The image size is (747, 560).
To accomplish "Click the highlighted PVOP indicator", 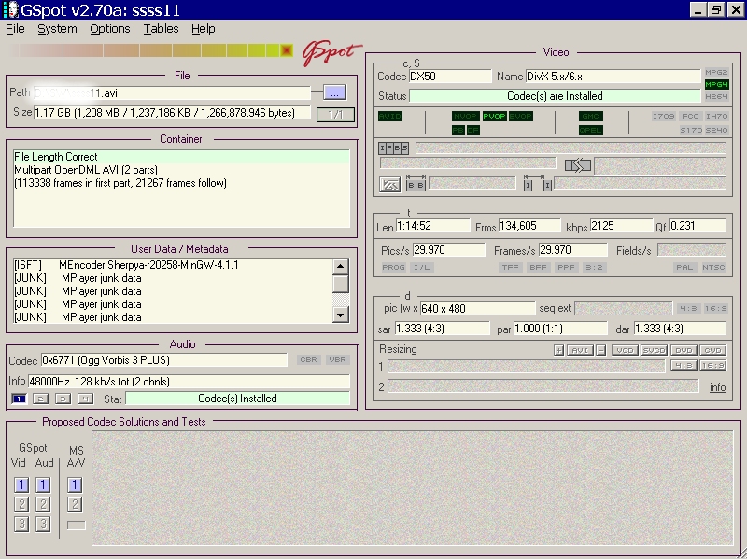I will click(x=494, y=116).
